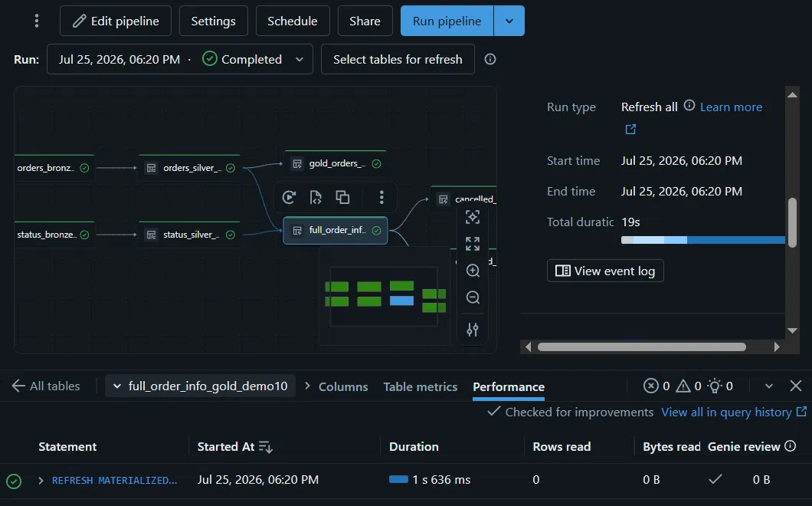Screen dimensions: 812x506
Task: Click the warnings triangle icon
Action: tap(683, 386)
